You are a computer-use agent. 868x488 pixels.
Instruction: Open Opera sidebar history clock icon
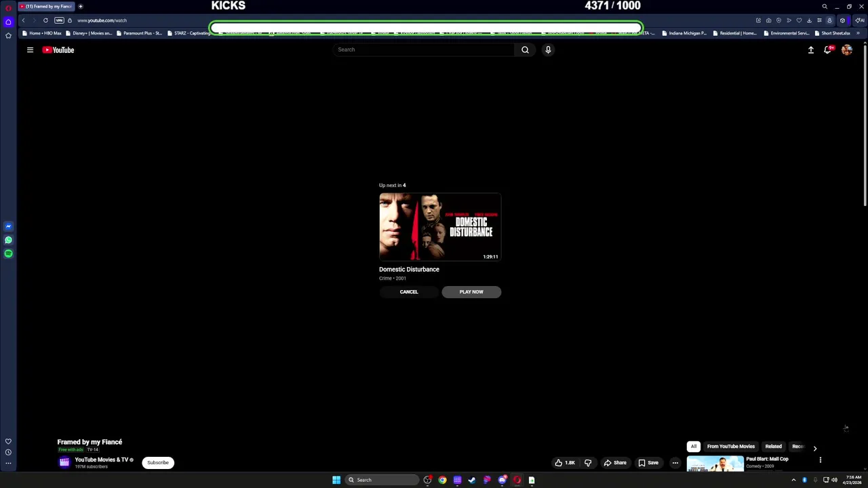coord(8,452)
